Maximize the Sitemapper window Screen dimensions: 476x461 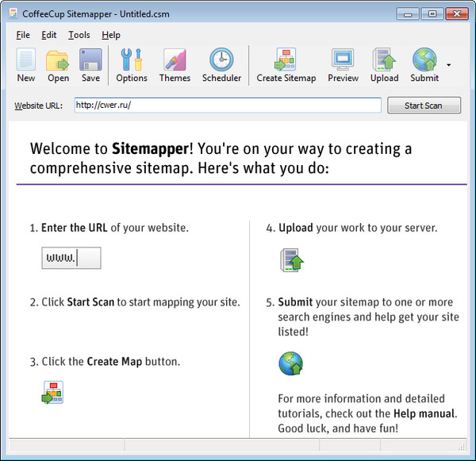pyautogui.click(x=432, y=14)
